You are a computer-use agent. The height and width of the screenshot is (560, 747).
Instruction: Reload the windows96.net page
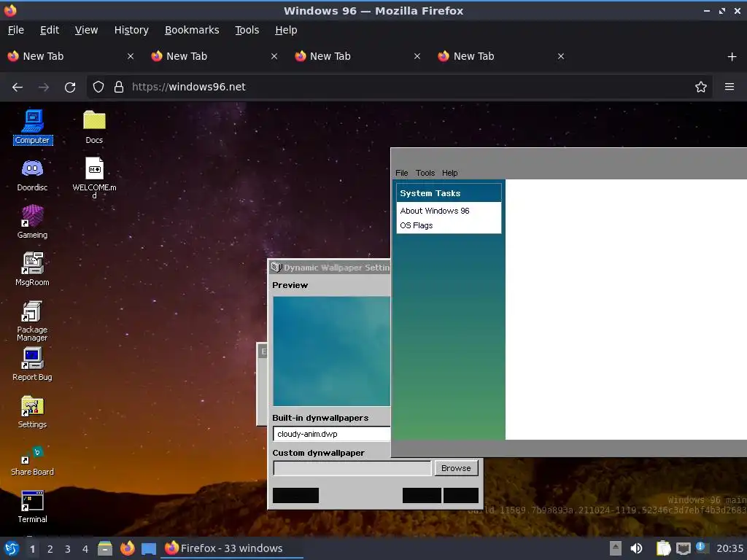[70, 87]
